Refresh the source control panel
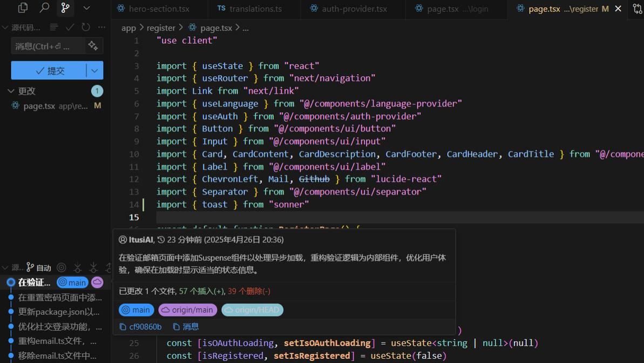The width and height of the screenshot is (644, 363). point(85,27)
